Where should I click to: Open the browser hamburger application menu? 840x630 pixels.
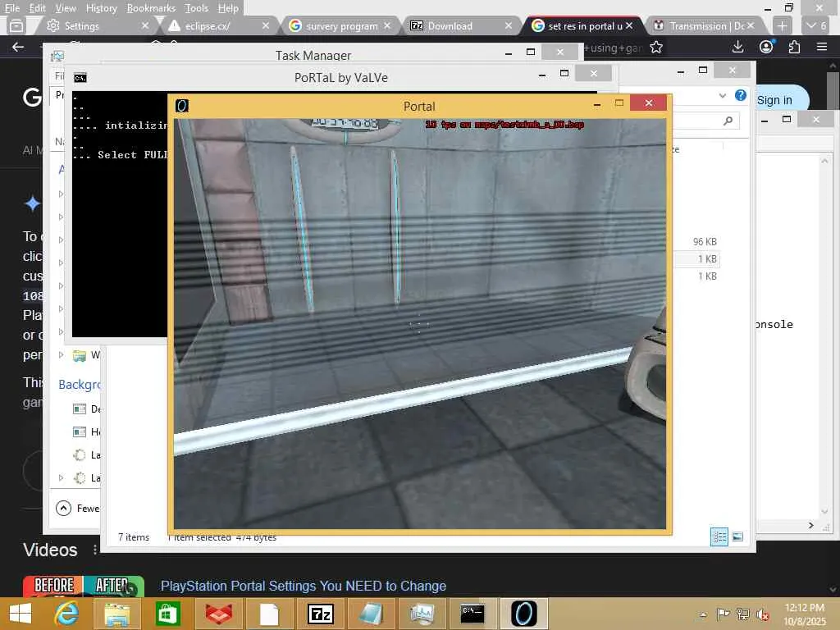(822, 47)
